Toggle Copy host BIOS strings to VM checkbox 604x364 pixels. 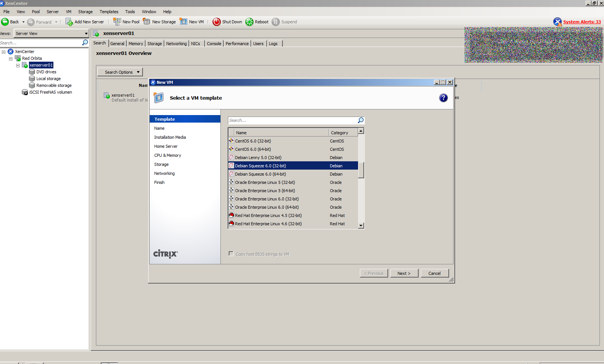coord(231,254)
